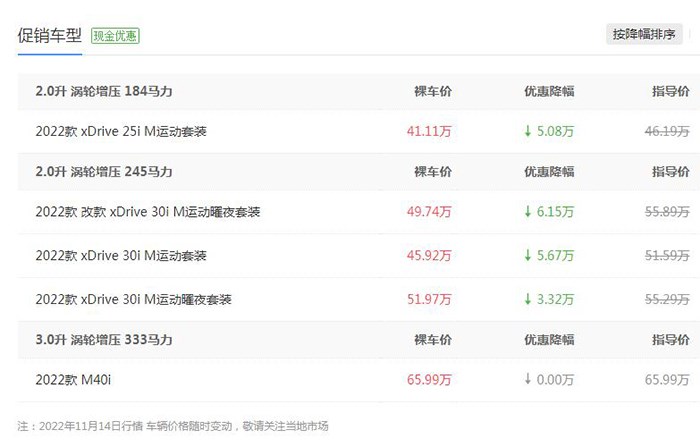Click the struck-through 46.19万 guide price
Viewport: 700px width, 447px height.
667,131
